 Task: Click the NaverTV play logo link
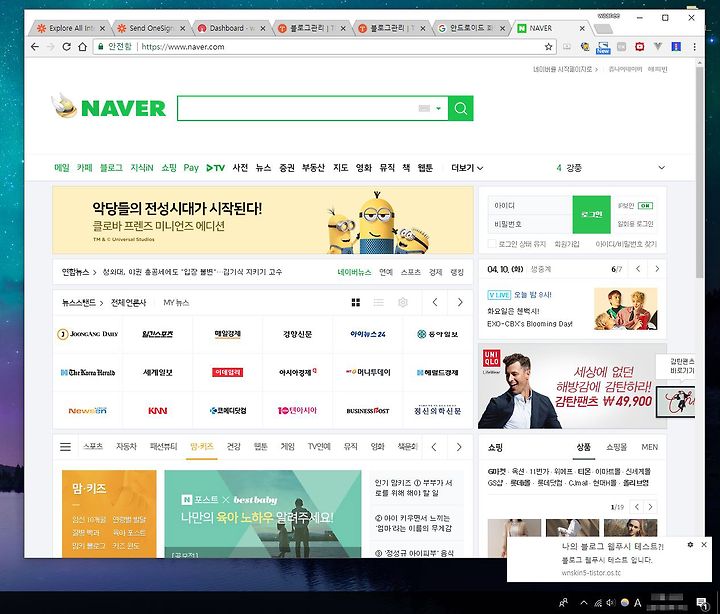(x=216, y=168)
